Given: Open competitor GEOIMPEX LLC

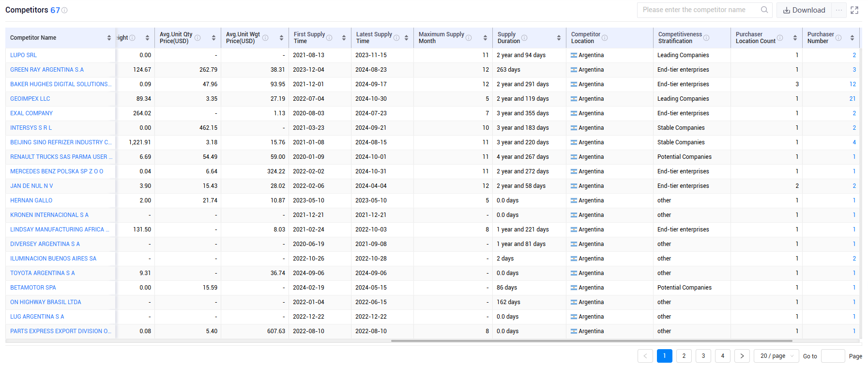Looking at the screenshot, I should tap(30, 99).
